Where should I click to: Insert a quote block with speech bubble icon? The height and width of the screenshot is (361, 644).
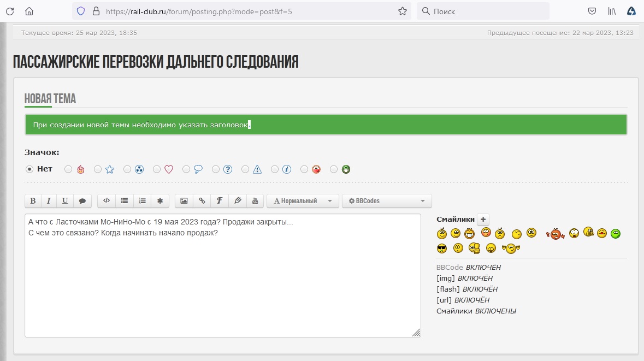click(x=82, y=201)
